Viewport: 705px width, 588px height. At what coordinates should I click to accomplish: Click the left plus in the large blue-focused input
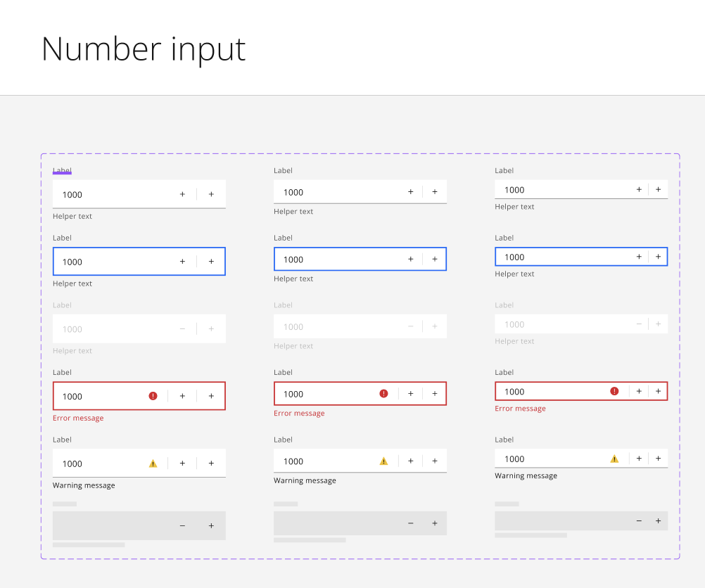(x=182, y=261)
